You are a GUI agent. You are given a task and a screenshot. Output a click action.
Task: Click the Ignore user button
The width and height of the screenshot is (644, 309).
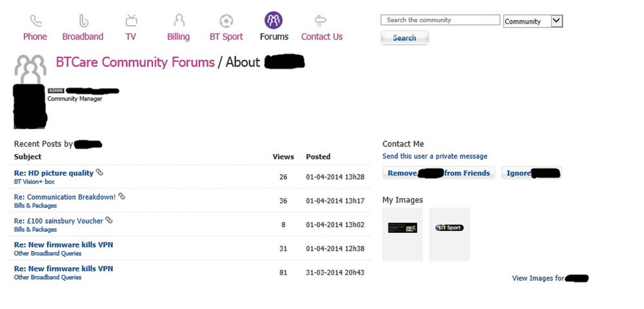coord(531,173)
